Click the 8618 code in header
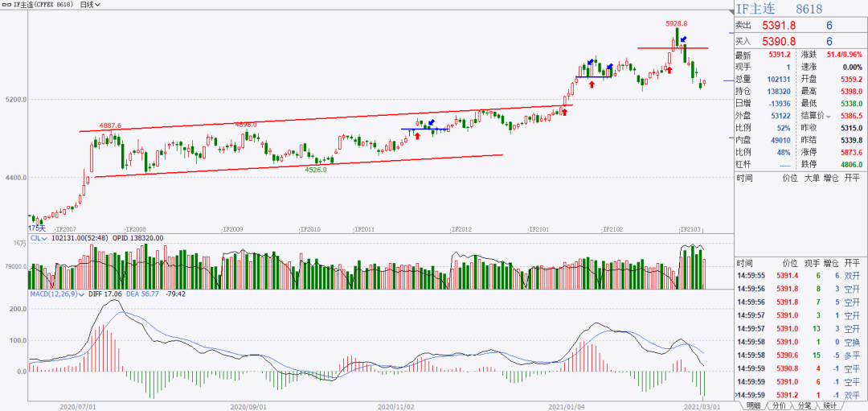 tap(809, 9)
